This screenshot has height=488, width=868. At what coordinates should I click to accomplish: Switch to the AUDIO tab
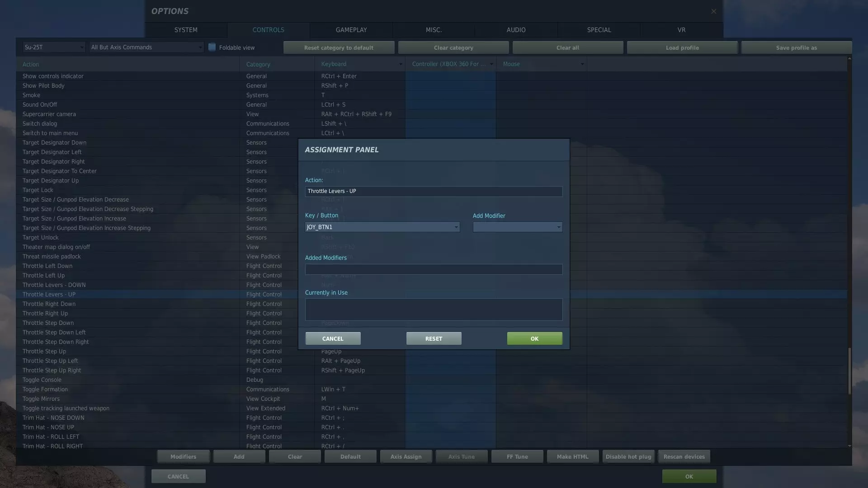(516, 30)
